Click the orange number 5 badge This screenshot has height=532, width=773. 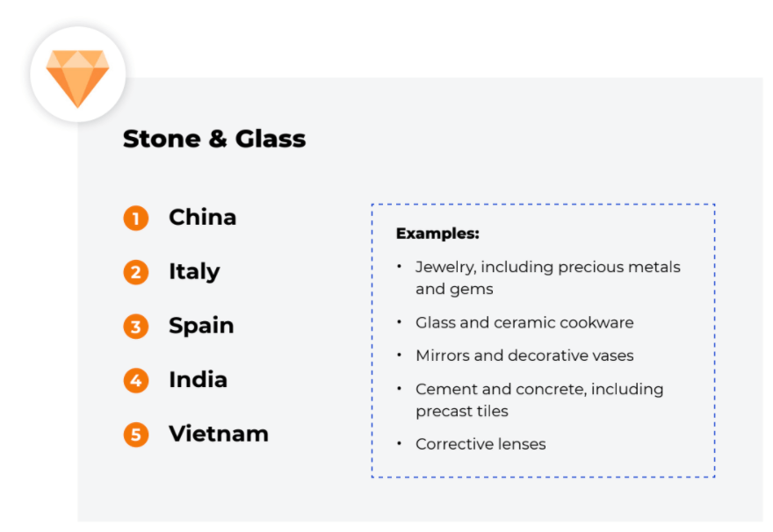(x=136, y=435)
